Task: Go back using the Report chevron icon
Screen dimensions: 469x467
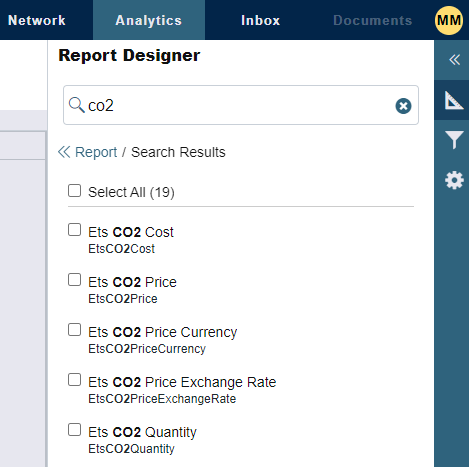Action: [64, 152]
